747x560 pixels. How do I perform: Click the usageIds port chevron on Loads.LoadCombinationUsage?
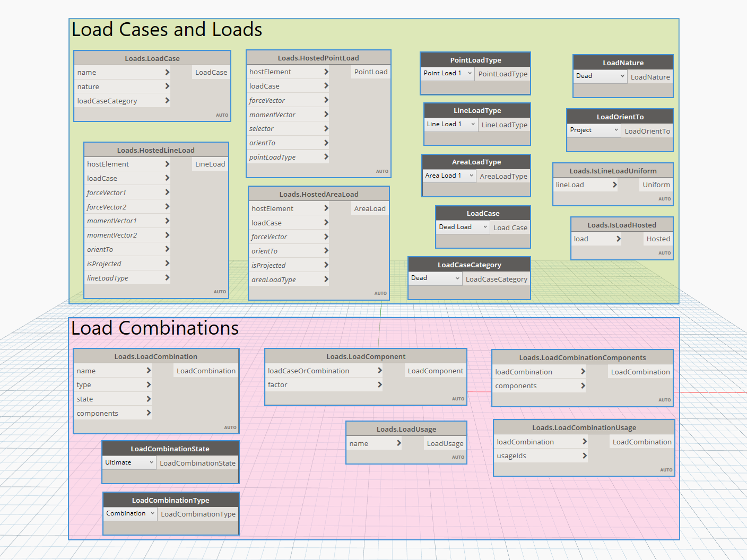584,456
